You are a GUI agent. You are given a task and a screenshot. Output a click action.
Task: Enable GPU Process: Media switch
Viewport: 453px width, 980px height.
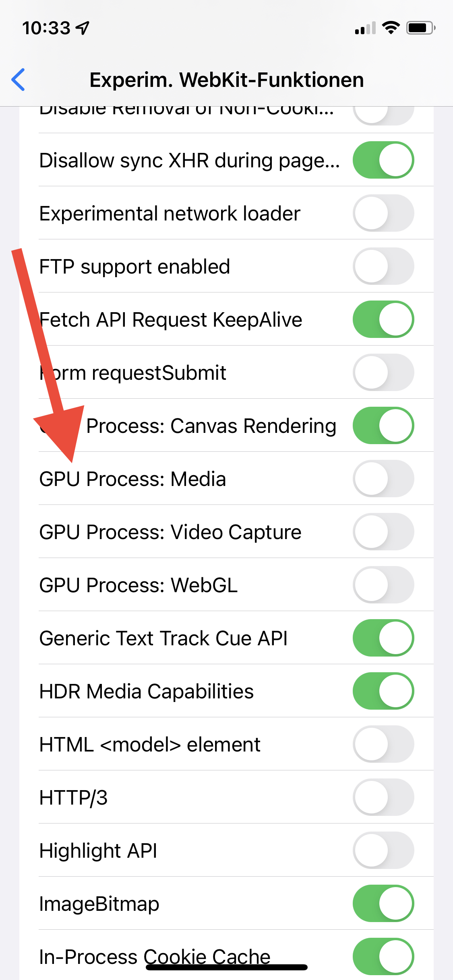[383, 479]
